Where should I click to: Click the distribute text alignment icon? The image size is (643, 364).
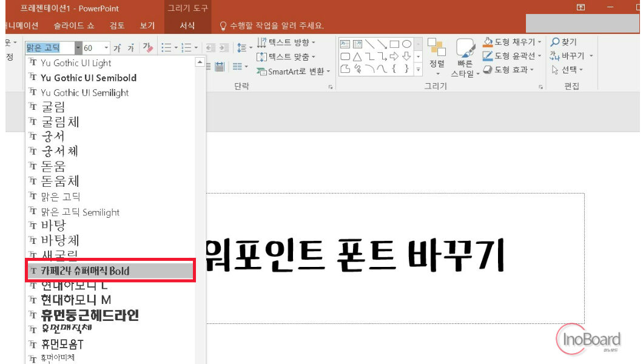tap(220, 66)
